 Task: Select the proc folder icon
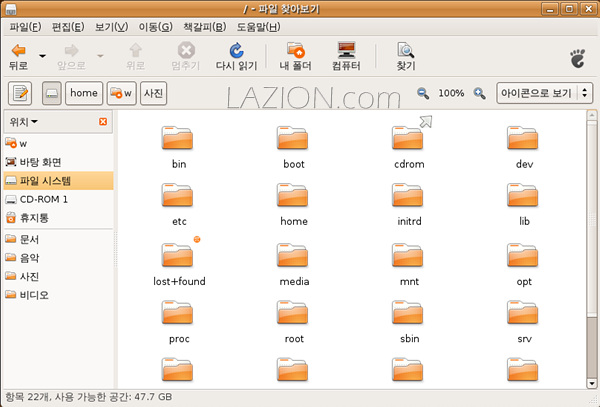(177, 312)
